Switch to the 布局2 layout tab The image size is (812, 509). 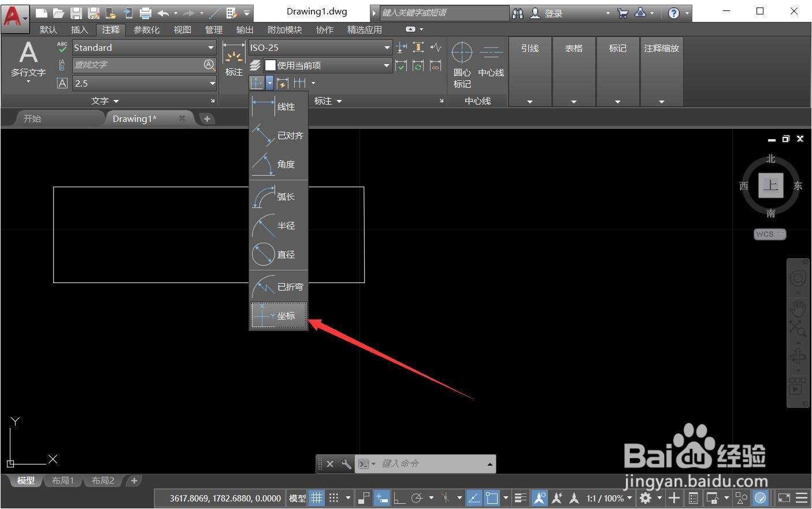click(x=103, y=480)
